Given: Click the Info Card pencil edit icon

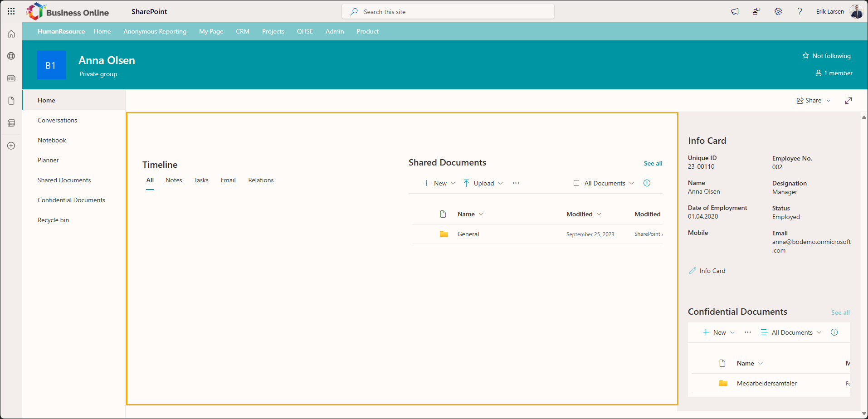Looking at the screenshot, I should tap(692, 271).
